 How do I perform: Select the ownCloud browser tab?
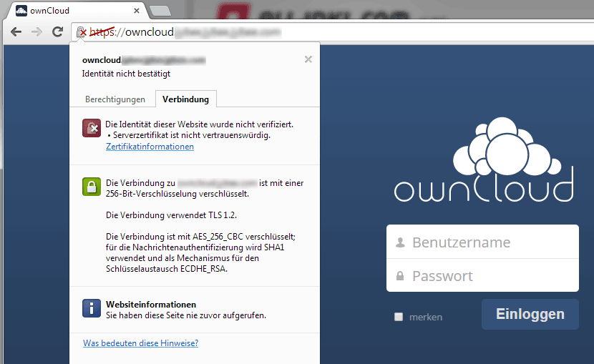(x=78, y=11)
